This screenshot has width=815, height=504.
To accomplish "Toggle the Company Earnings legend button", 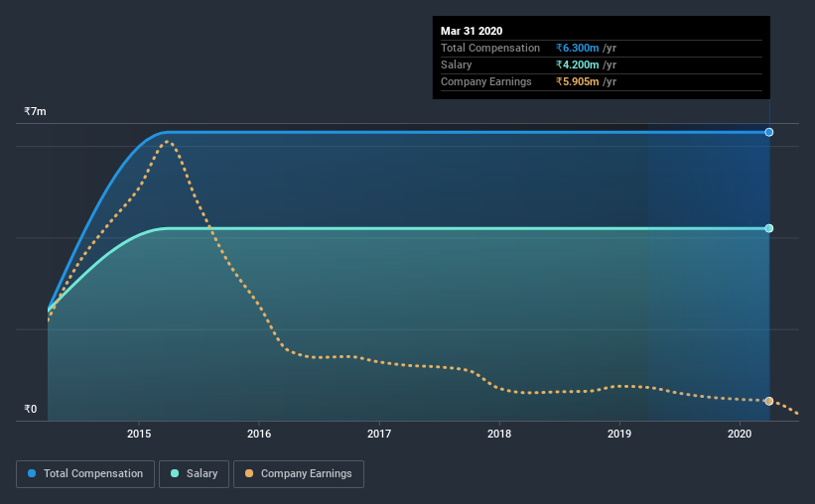I will click(299, 474).
